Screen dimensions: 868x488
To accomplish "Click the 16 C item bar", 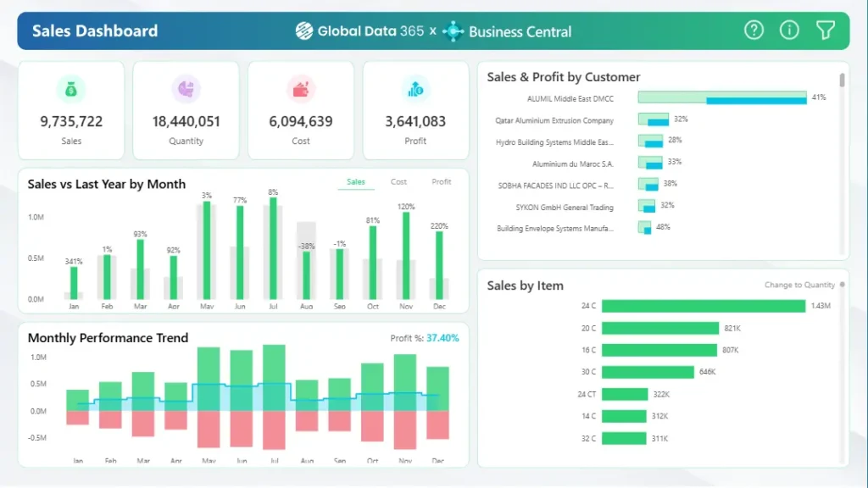I will pyautogui.click(x=659, y=350).
